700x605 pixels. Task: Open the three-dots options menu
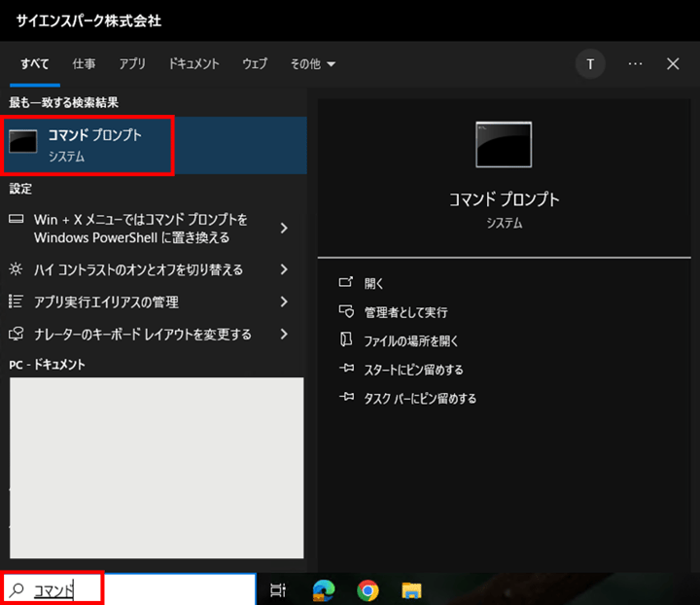(x=635, y=63)
